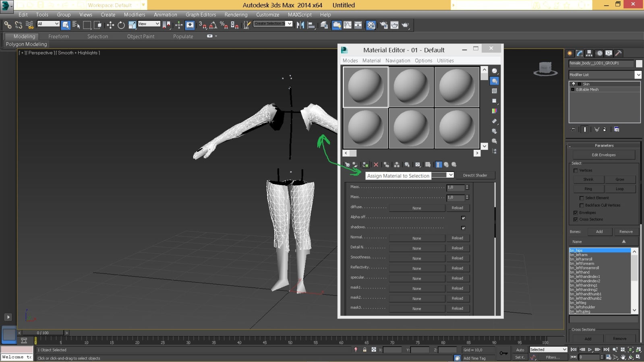Uncheck the Envelopes checkbox
The height and width of the screenshot is (362, 644).
click(x=576, y=213)
